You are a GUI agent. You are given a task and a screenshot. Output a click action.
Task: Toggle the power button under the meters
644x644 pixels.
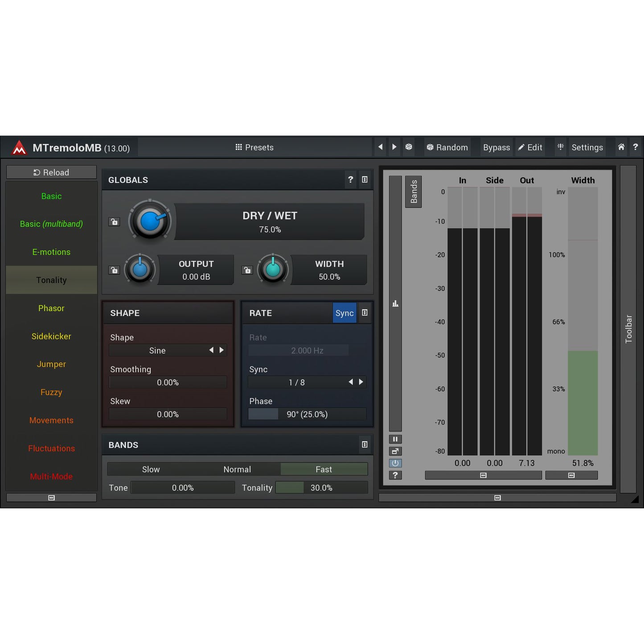[395, 463]
